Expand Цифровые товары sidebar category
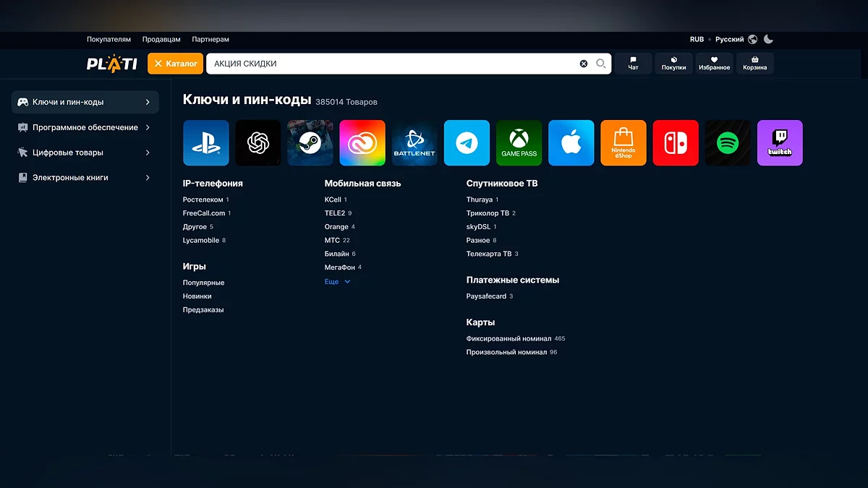868x488 pixels. coord(85,153)
